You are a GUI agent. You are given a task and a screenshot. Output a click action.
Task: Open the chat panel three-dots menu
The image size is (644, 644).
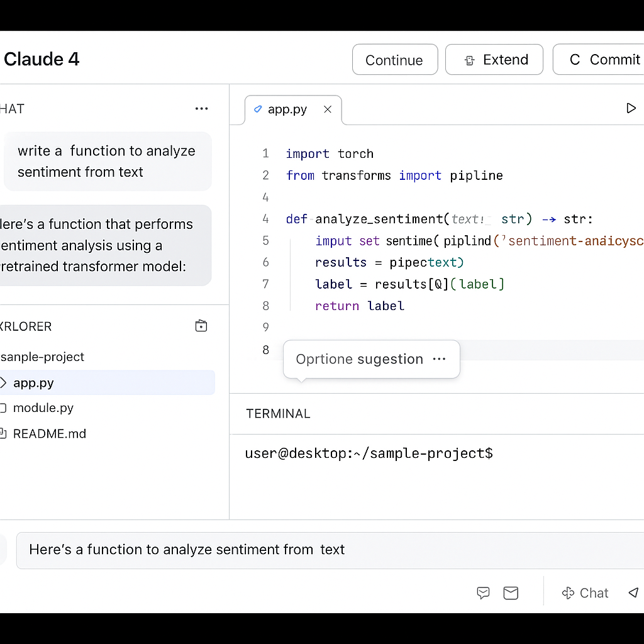(201, 108)
